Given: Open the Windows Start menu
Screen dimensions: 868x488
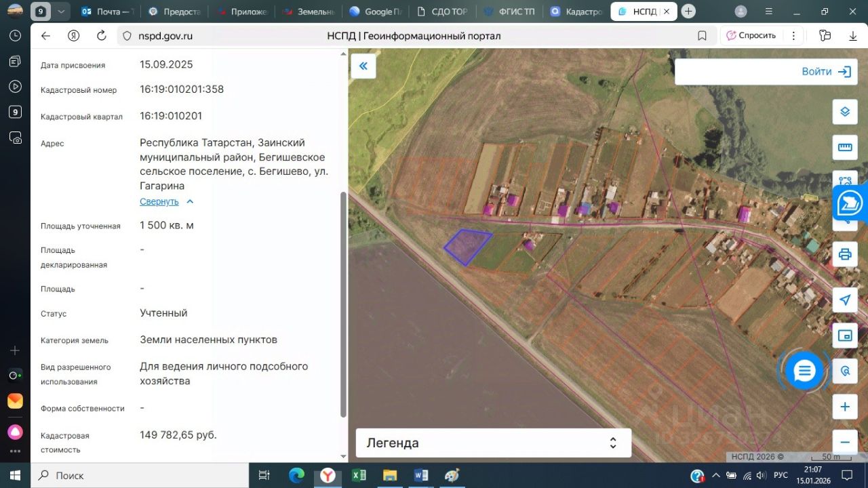Looking at the screenshot, I should tap(15, 475).
